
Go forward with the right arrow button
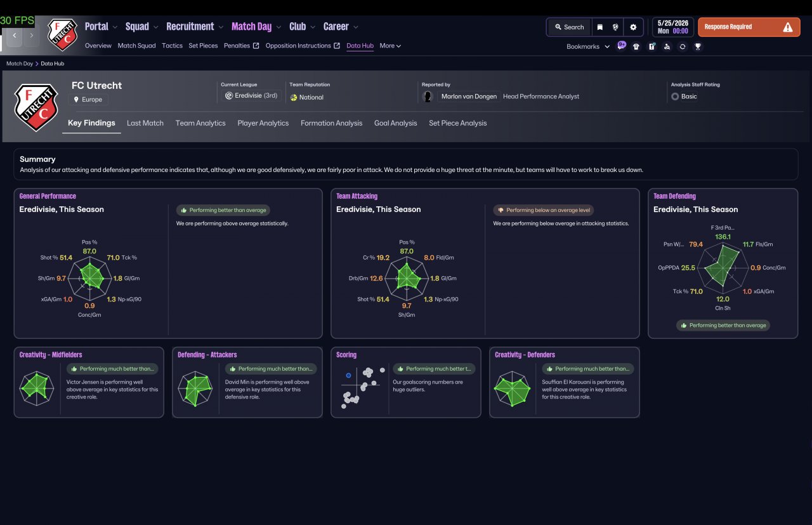click(x=31, y=36)
